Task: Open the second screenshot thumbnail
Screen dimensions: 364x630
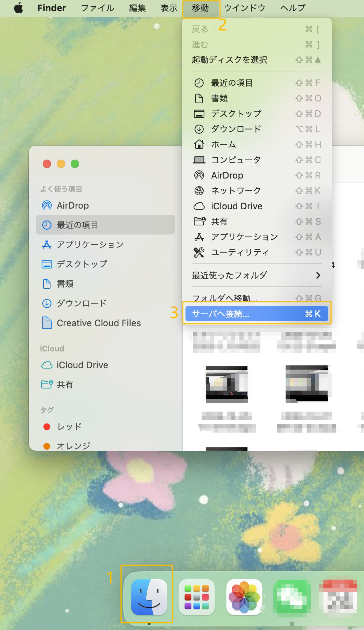Action: [x=307, y=384]
